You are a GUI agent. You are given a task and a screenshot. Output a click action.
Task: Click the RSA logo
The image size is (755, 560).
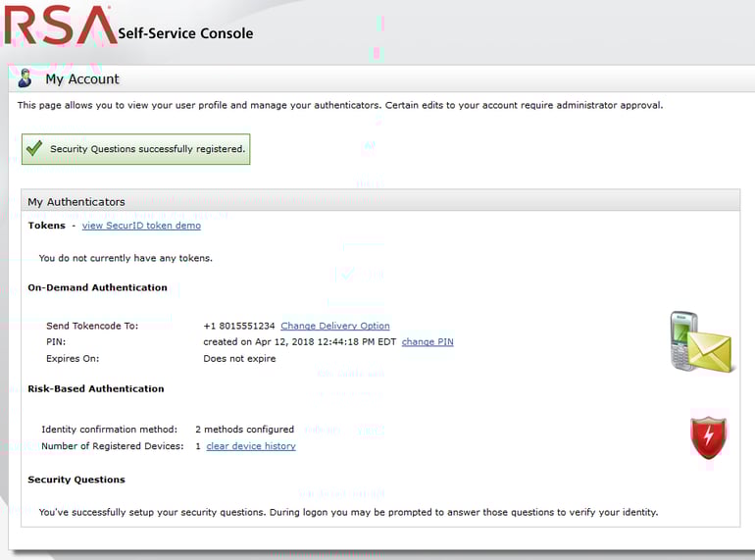click(59, 26)
